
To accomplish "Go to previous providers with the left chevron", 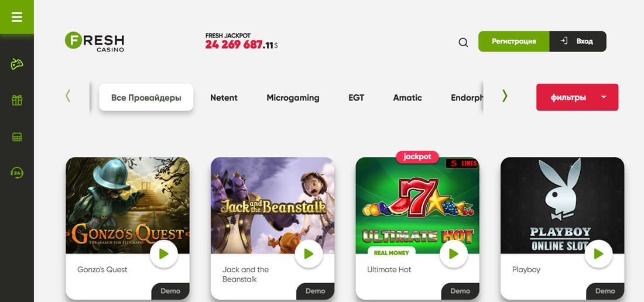I will pos(68,96).
